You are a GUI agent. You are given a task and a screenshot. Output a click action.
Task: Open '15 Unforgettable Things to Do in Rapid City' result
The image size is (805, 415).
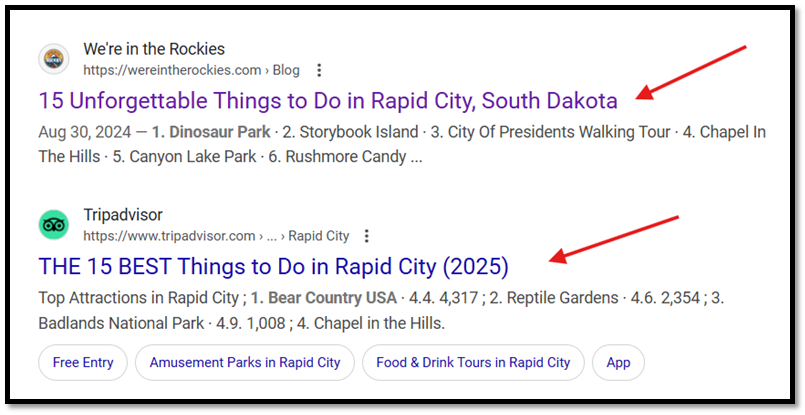point(327,101)
